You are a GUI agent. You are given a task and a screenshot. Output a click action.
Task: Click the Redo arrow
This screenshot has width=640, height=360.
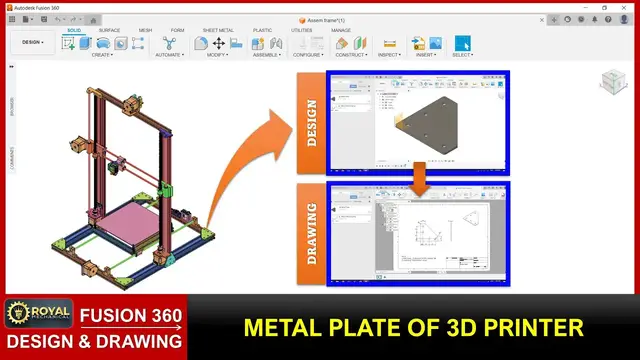[74, 19]
